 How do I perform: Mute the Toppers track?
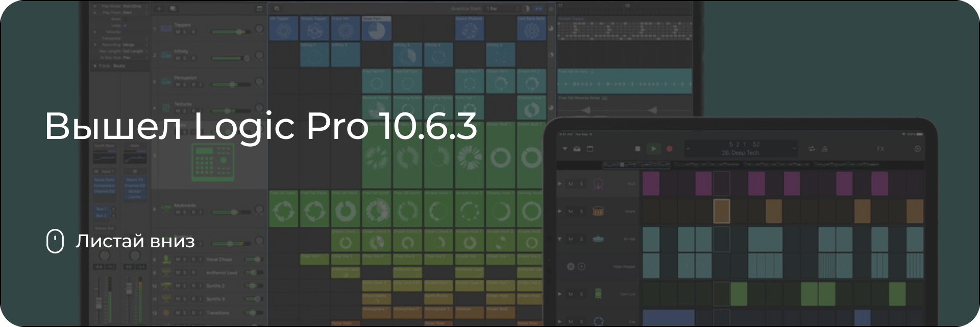(x=178, y=32)
